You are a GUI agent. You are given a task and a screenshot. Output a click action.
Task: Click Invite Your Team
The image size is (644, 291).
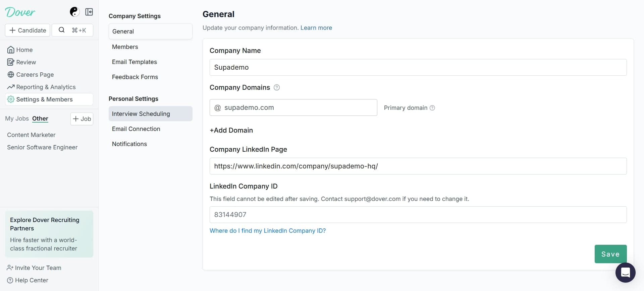click(34, 268)
